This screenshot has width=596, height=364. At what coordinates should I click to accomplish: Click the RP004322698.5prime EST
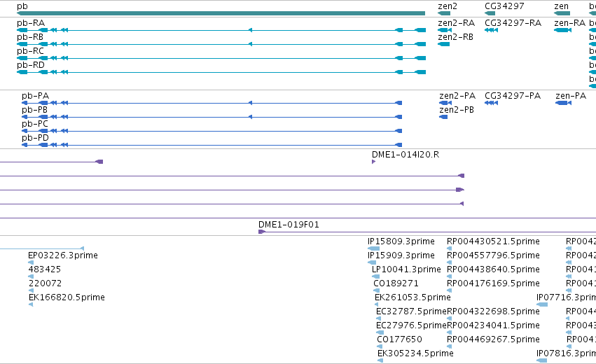(x=450, y=318)
